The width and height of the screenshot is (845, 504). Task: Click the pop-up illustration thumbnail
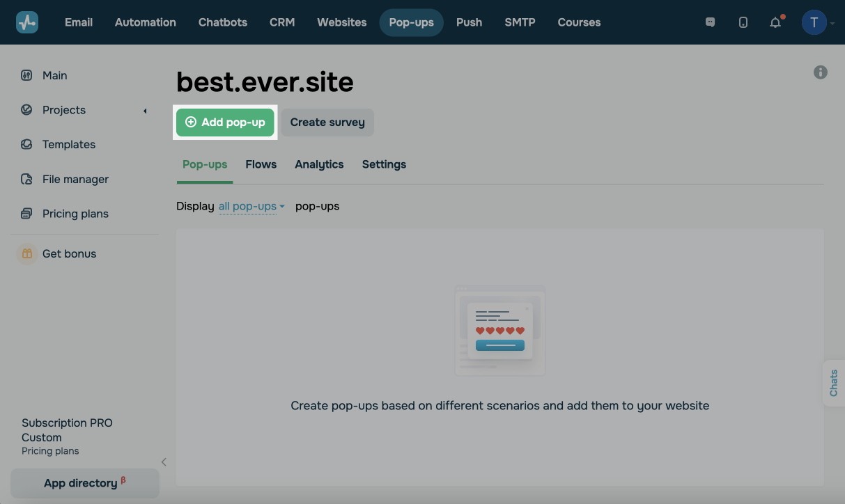(500, 330)
